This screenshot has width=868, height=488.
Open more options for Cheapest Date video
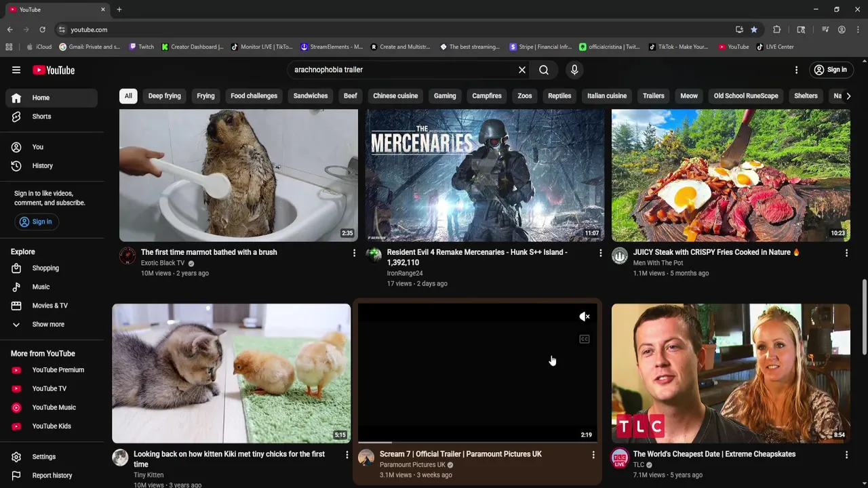point(846,455)
